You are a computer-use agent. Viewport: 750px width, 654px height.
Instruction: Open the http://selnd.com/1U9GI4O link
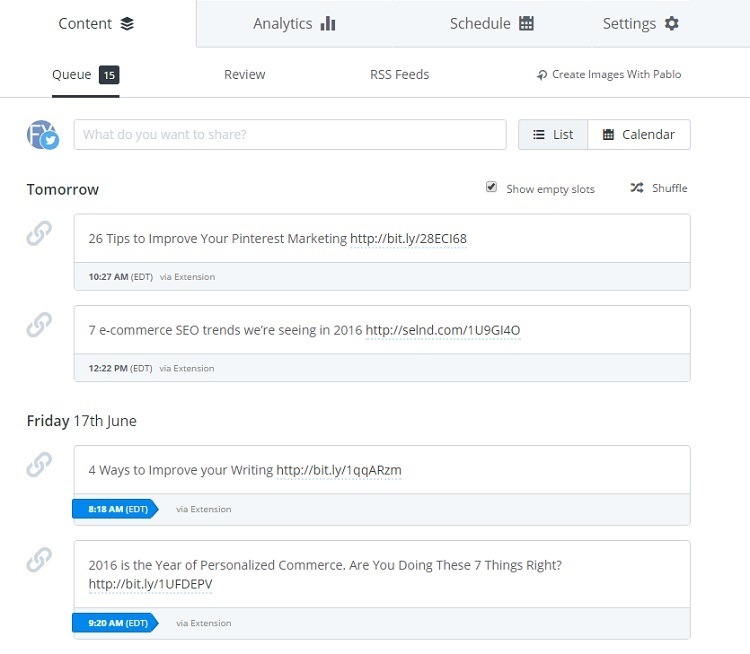(x=443, y=330)
